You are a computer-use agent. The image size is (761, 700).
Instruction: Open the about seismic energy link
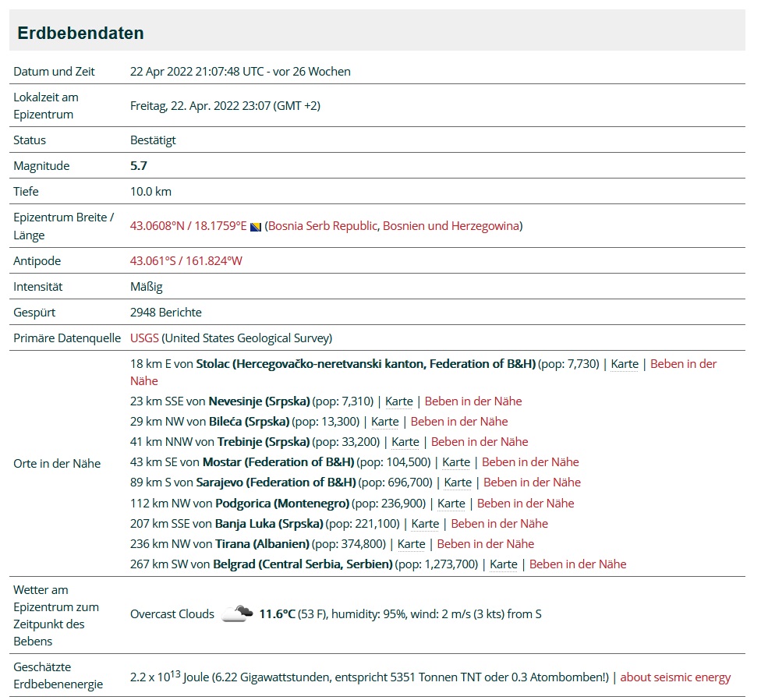click(x=675, y=677)
